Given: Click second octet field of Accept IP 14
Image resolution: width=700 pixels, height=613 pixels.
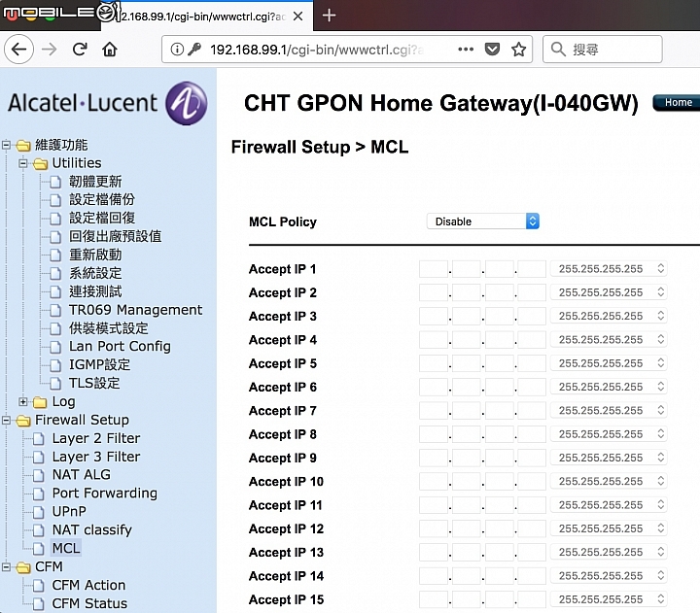Looking at the screenshot, I should [467, 576].
